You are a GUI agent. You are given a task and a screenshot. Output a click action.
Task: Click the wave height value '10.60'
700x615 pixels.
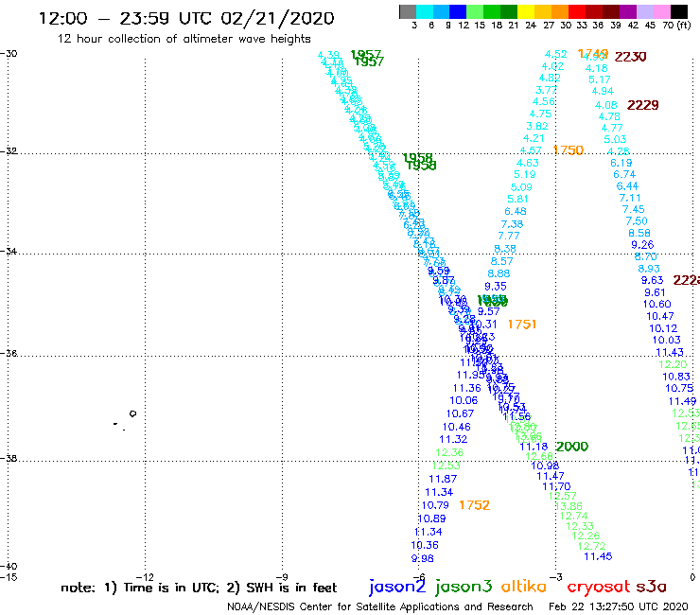coord(657,304)
